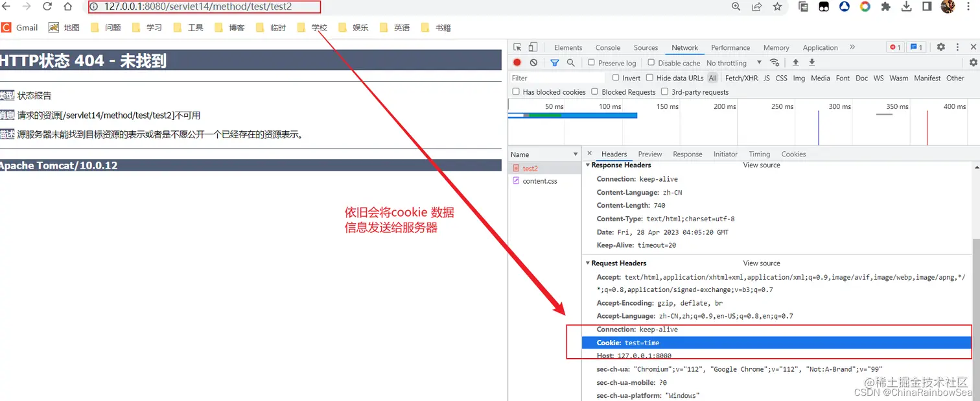Image resolution: width=980 pixels, height=401 pixels.
Task: Show the red error count badge
Action: click(894, 47)
